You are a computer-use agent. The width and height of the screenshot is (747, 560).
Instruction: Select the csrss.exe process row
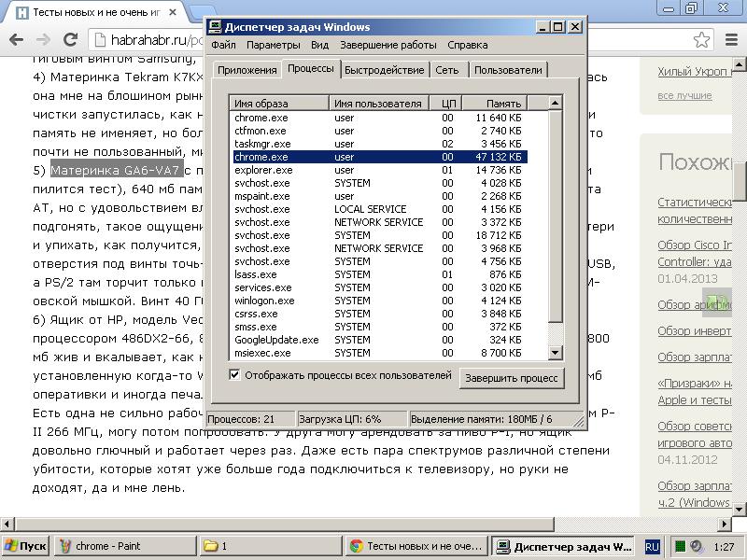(380, 314)
